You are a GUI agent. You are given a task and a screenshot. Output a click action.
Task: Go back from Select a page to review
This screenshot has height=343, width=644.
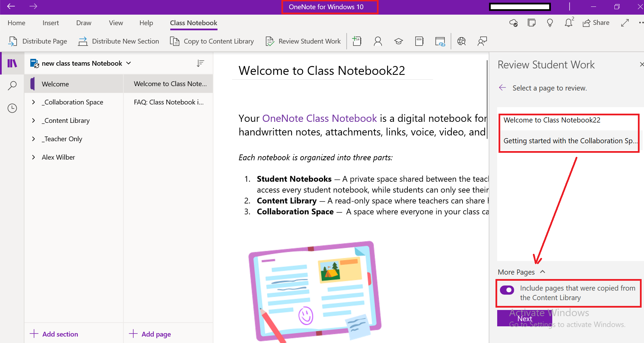click(x=502, y=88)
